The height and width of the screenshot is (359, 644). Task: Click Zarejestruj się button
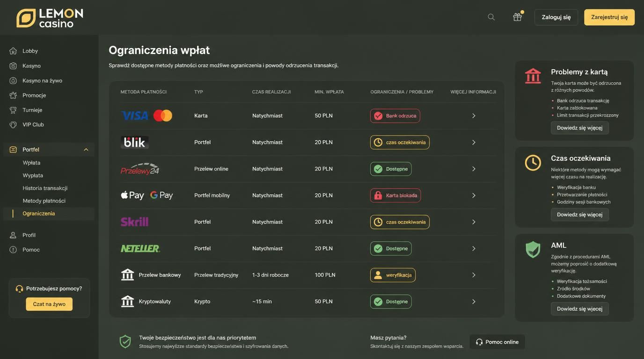pyautogui.click(x=609, y=17)
